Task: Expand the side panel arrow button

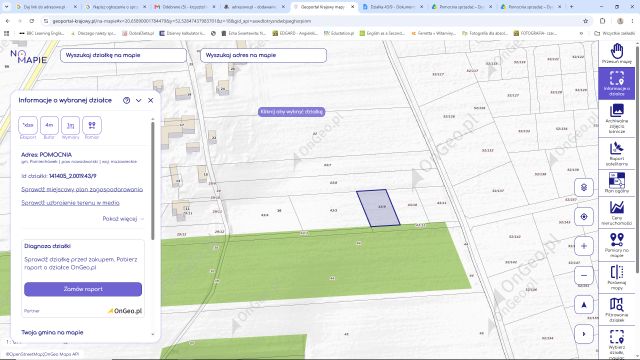Action: coord(584,334)
